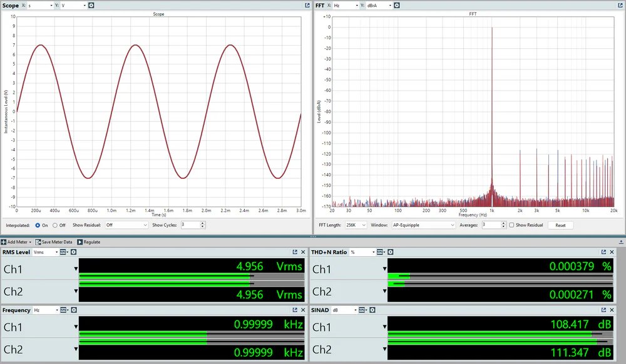Open the Scope graph settings gear
626x364 pixels.
tap(91, 5)
